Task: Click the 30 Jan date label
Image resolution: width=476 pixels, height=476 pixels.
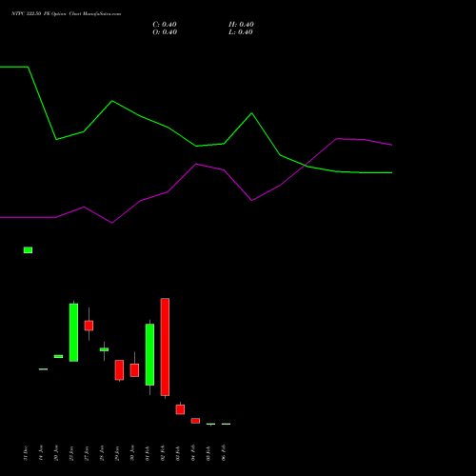Action: pos(132,453)
